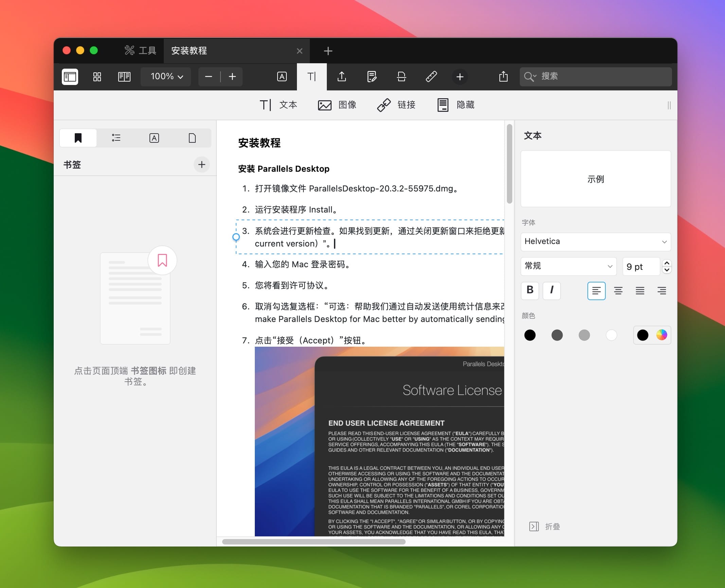
Task: Pick the dark gray color swatch
Action: coord(557,335)
